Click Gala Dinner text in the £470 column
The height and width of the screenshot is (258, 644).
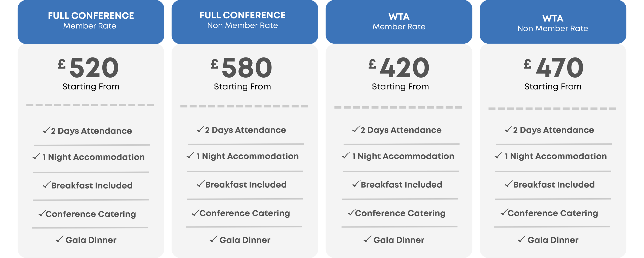(553, 240)
